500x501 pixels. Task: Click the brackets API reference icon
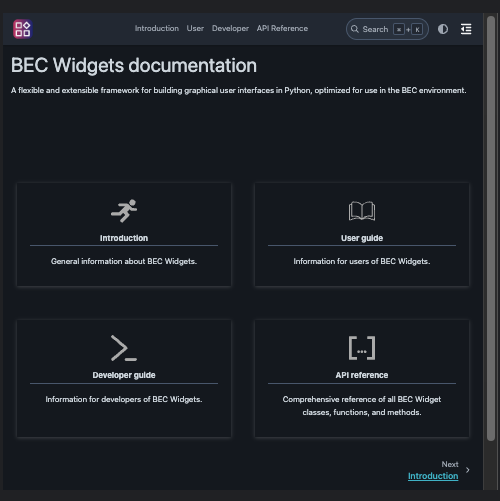362,348
